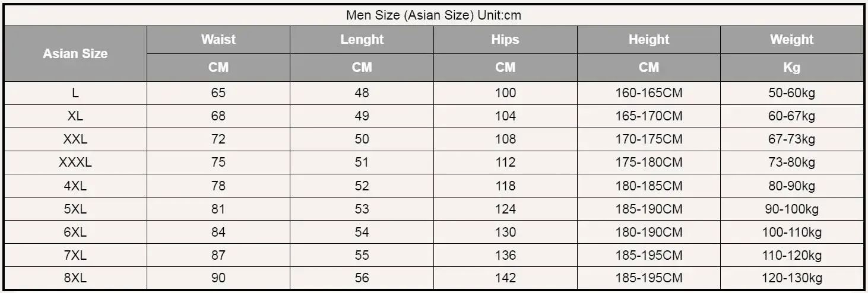Click the 175-180CM height cell
Viewport: 868px width, 293px height.
click(x=649, y=163)
